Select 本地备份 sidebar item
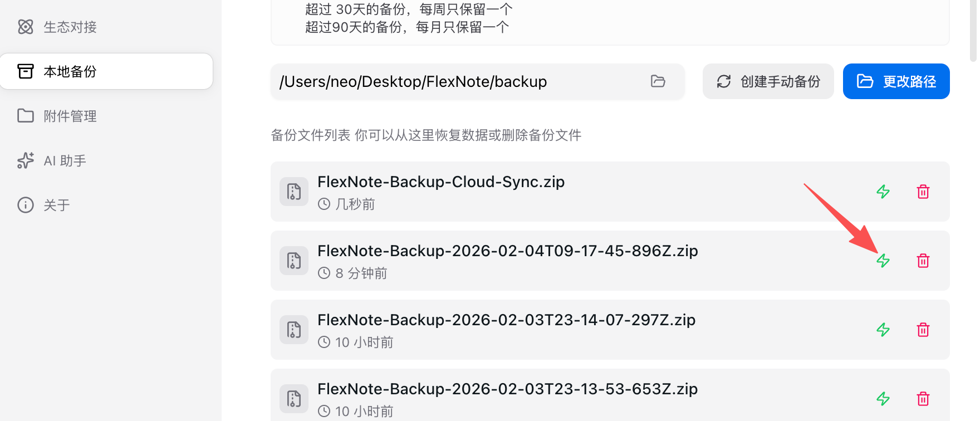 point(106,71)
